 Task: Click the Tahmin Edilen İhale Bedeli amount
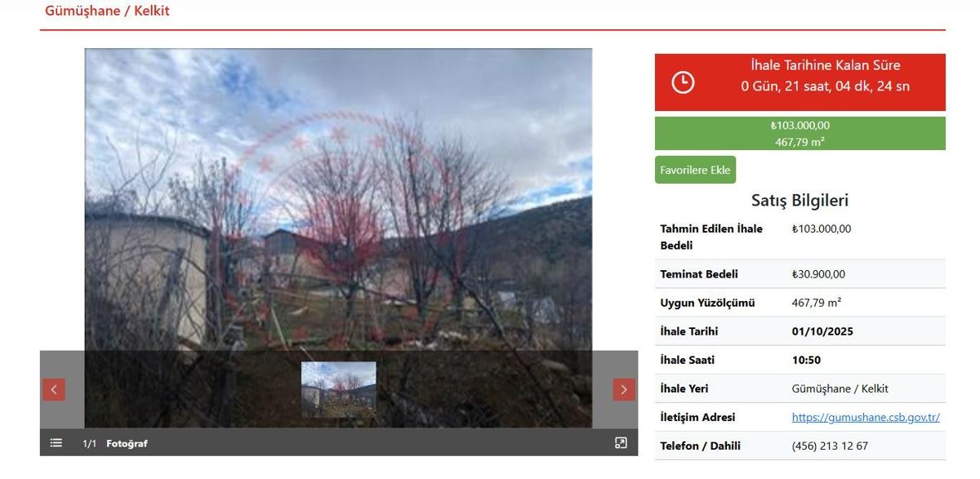[x=822, y=228]
